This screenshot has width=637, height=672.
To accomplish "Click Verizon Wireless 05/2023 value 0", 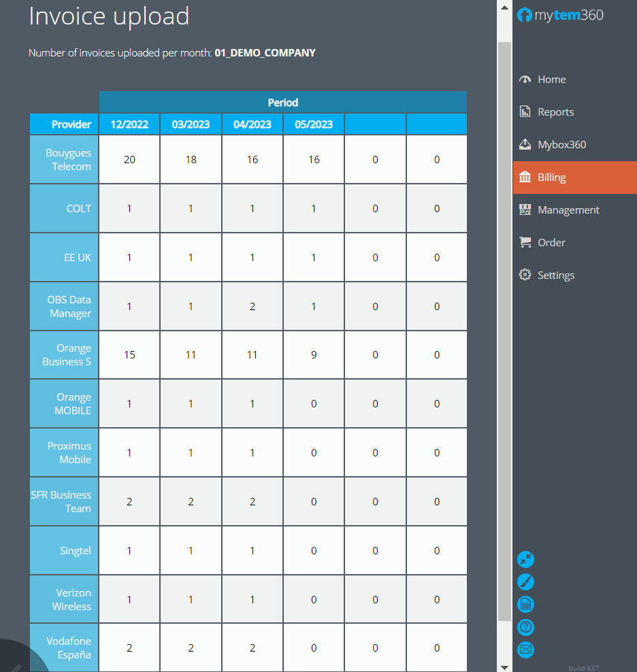I will (314, 599).
